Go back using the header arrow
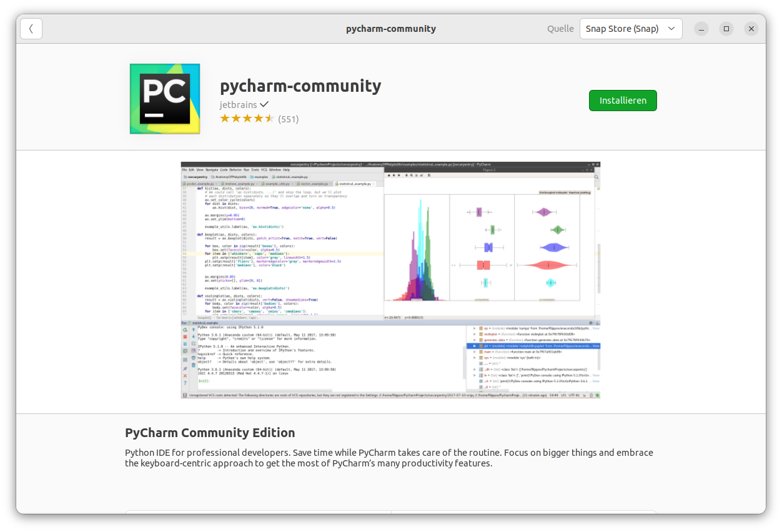This screenshot has width=782, height=532. 31,29
